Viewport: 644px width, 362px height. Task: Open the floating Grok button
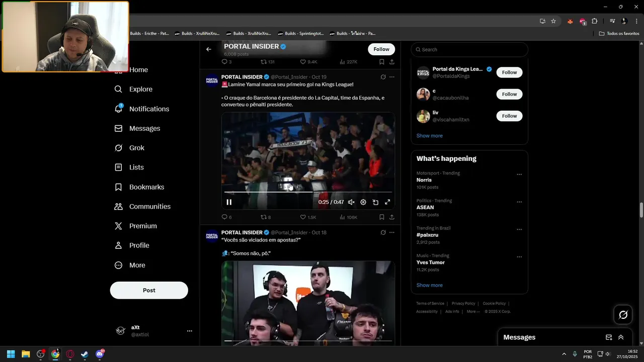623,315
